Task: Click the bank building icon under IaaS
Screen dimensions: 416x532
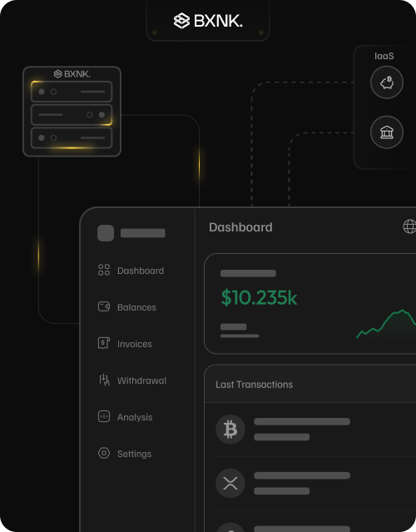Action: (x=387, y=132)
